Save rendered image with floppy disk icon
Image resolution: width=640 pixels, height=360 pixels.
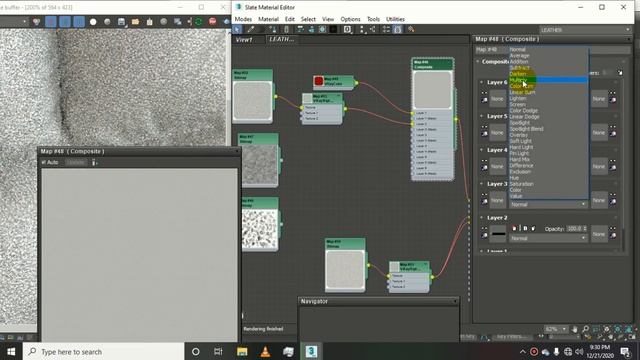121,22
